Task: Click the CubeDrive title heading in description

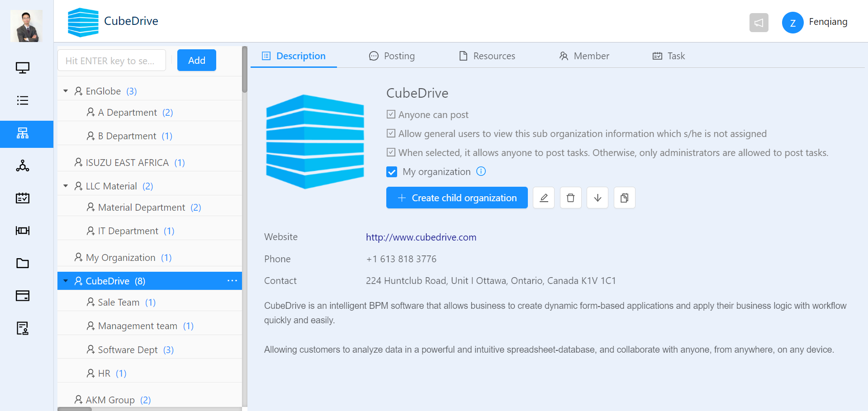Action: [x=417, y=93]
